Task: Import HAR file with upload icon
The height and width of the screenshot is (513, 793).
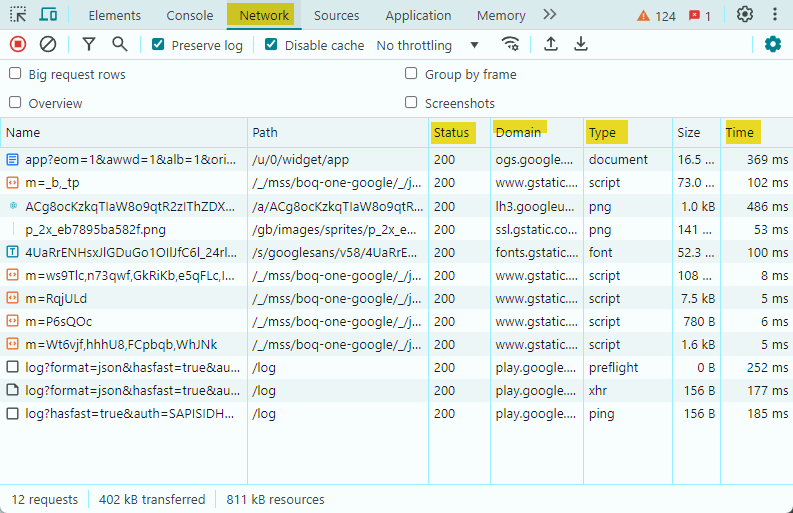Action: 550,44
